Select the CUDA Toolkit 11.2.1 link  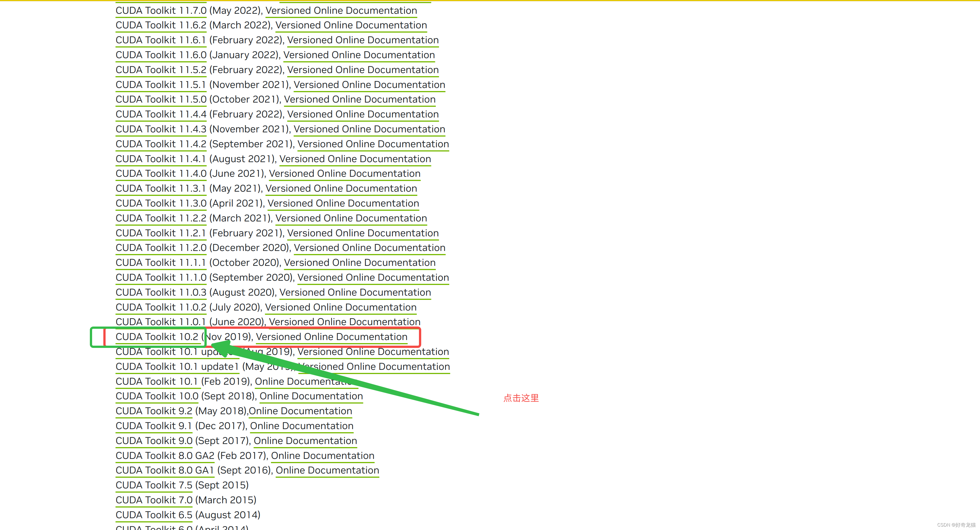161,234
